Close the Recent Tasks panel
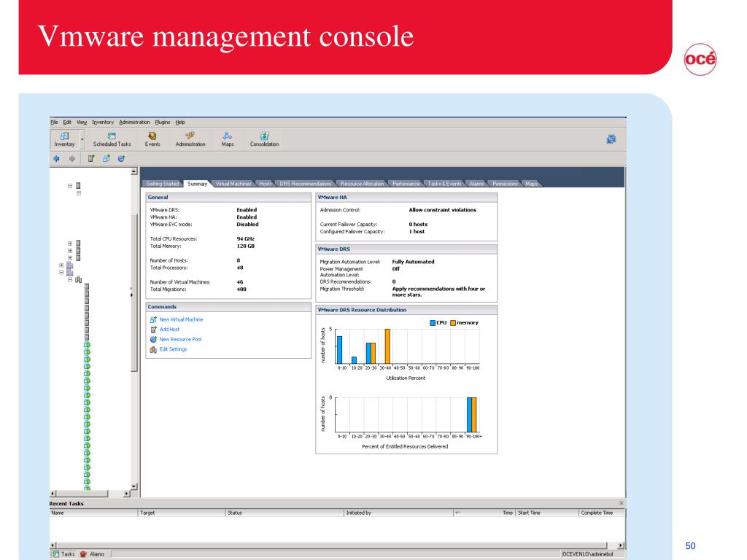Image resolution: width=747 pixels, height=560 pixels. (x=622, y=503)
